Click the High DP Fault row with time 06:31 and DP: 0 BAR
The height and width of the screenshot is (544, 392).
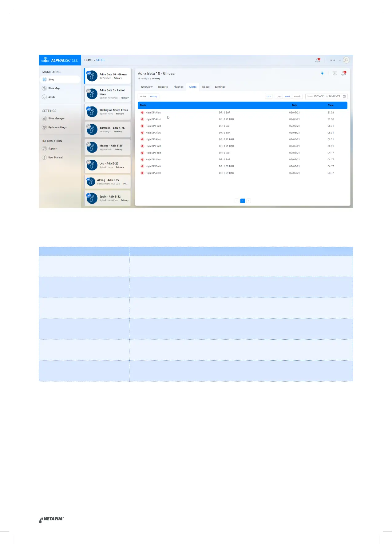pyautogui.click(x=242, y=126)
